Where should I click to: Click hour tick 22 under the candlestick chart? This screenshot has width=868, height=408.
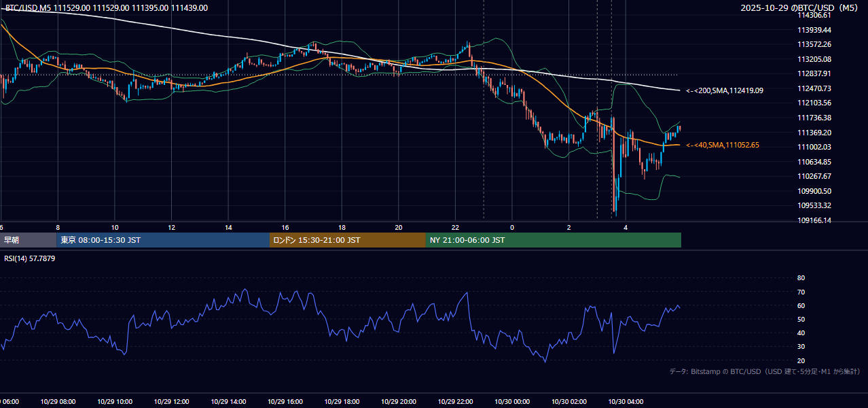tap(455, 227)
